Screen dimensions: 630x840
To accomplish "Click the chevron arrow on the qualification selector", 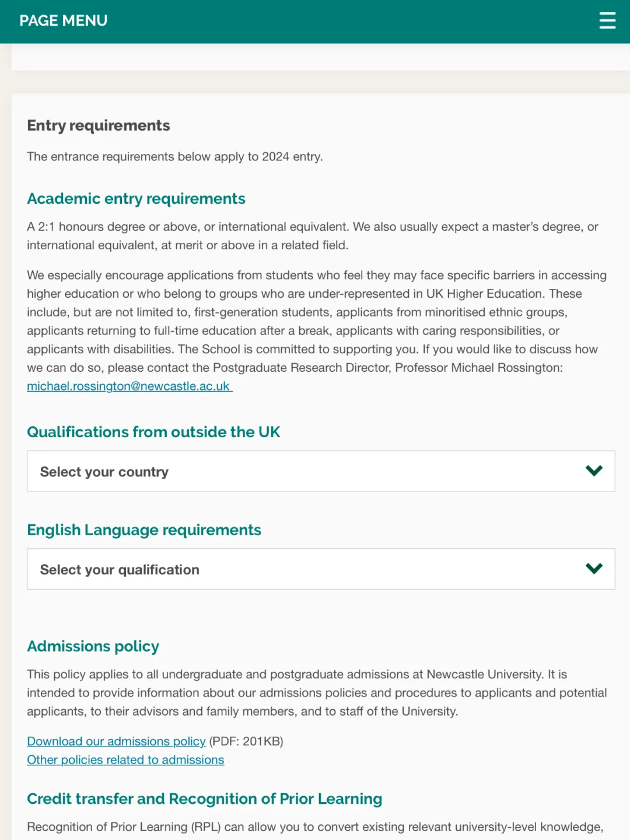I will tap(594, 569).
